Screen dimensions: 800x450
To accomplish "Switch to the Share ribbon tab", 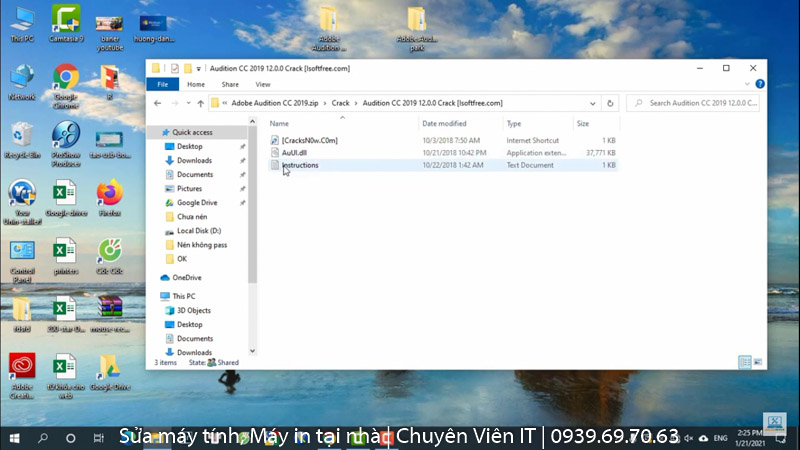I will [230, 85].
